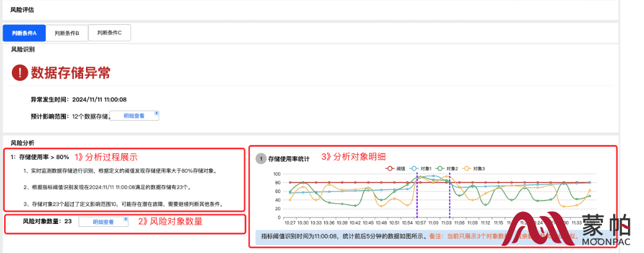Click the 10:27 label on chart axis
Viewport: 644px width, 253px height.
pyautogui.click(x=290, y=223)
